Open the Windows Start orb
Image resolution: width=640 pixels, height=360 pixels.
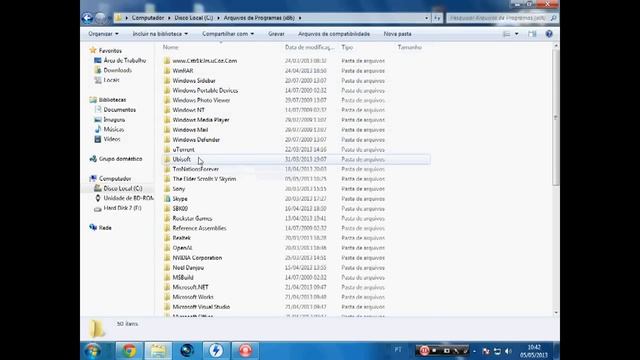tap(93, 351)
